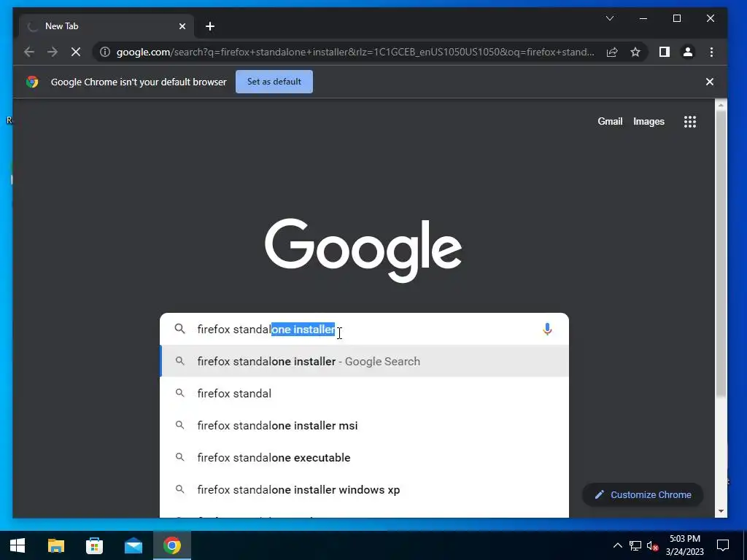The height and width of the screenshot is (560, 747).
Task: Go forward to next page
Action: pos(53,52)
